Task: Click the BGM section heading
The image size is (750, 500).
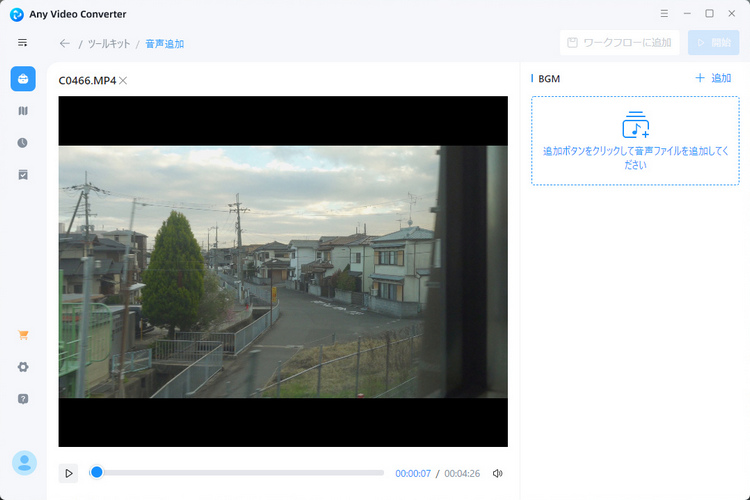Action: 549,78
